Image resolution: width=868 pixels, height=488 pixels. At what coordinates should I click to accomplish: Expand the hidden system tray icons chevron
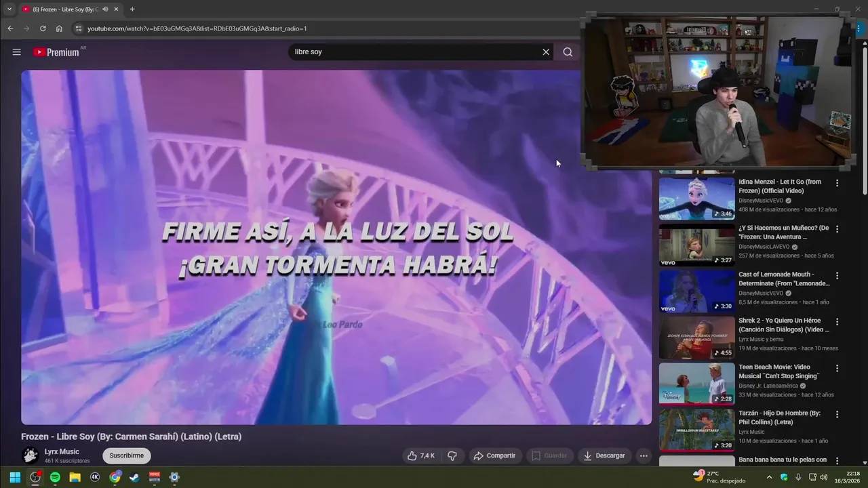pyautogui.click(x=769, y=477)
